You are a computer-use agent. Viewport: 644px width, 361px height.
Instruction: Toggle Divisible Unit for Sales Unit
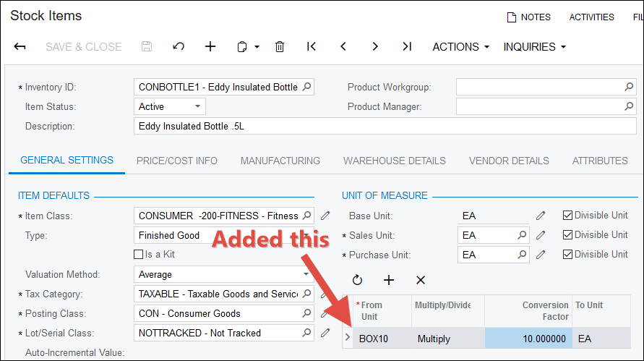pyautogui.click(x=567, y=235)
